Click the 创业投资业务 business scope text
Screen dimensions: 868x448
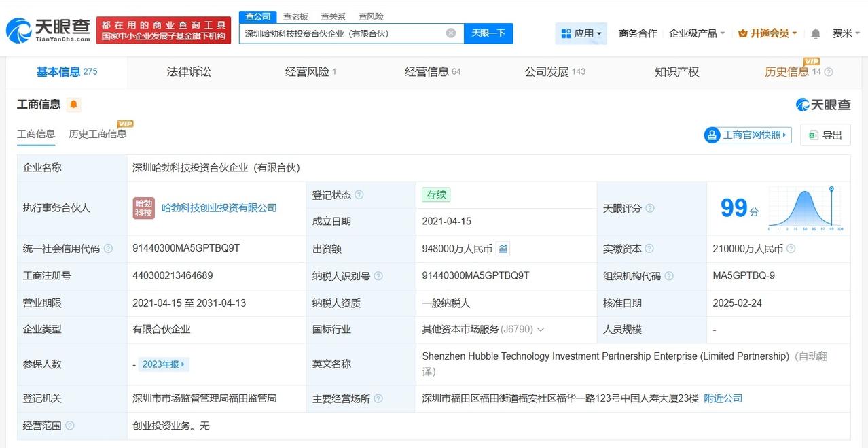point(171,426)
